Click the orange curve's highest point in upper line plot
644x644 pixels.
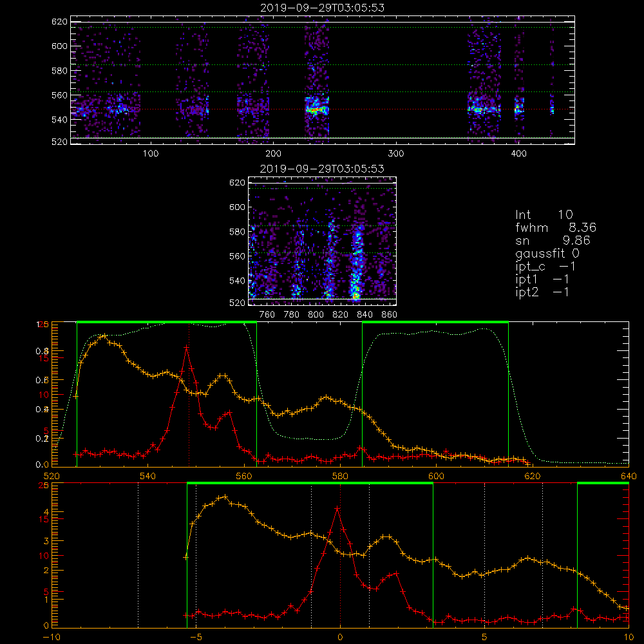(x=104, y=336)
